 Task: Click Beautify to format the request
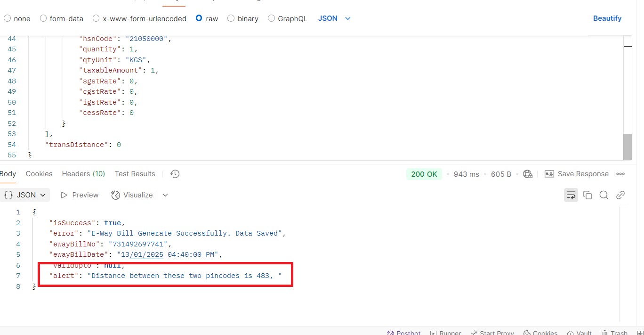[x=607, y=18]
